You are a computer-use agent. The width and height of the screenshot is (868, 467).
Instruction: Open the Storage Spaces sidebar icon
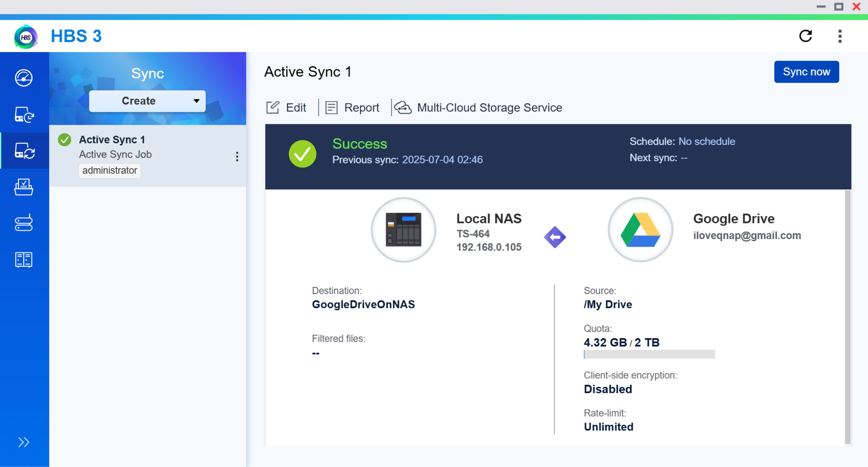pyautogui.click(x=24, y=223)
